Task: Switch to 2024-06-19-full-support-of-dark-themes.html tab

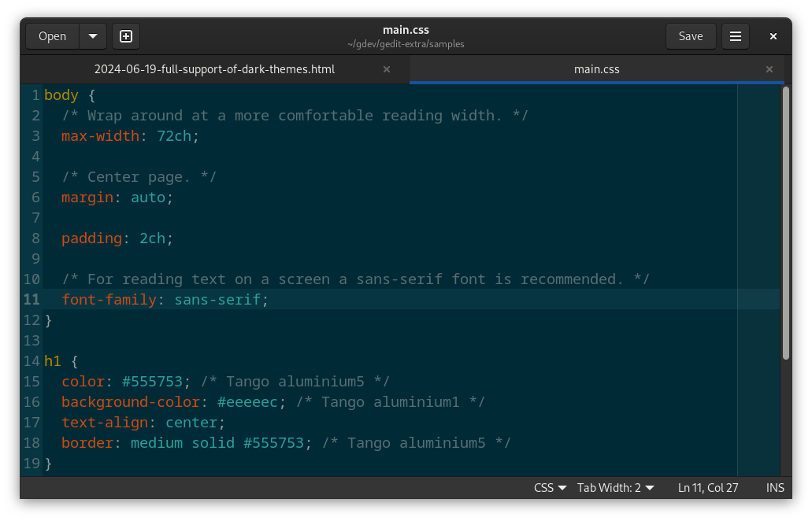Action: (214, 69)
